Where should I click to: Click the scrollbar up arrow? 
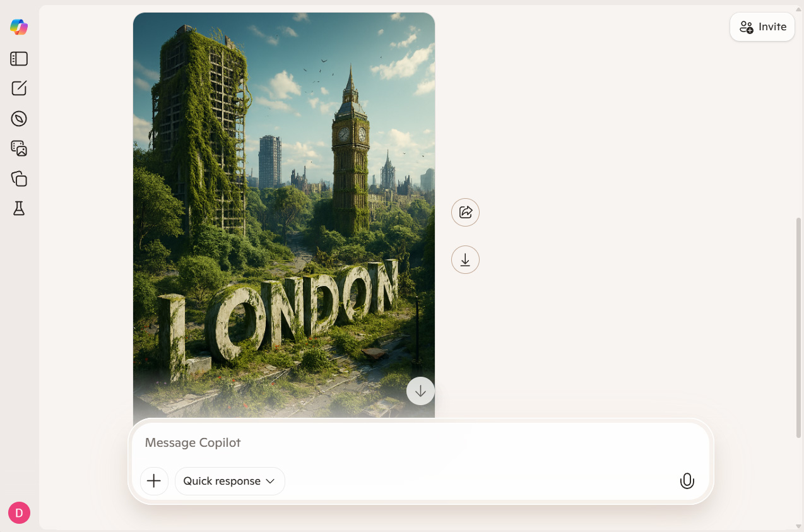click(799, 8)
